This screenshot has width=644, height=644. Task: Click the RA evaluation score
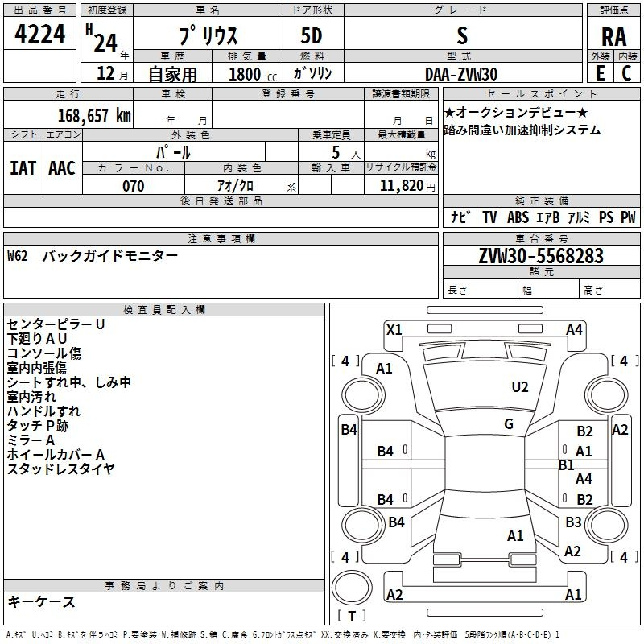click(x=613, y=37)
